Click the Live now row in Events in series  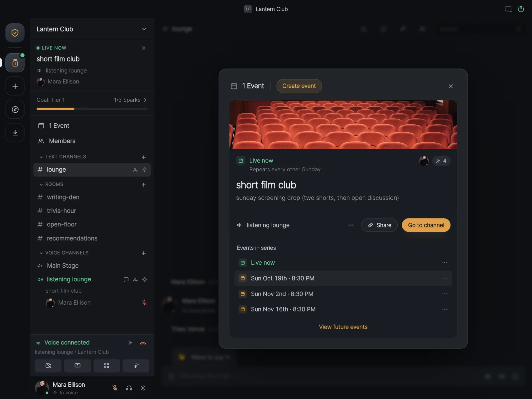coord(343,263)
